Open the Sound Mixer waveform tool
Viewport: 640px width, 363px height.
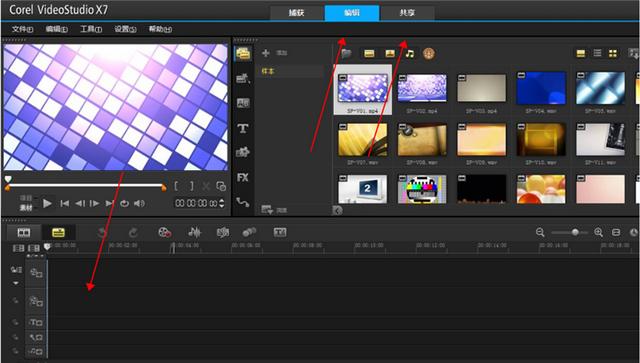point(194,232)
